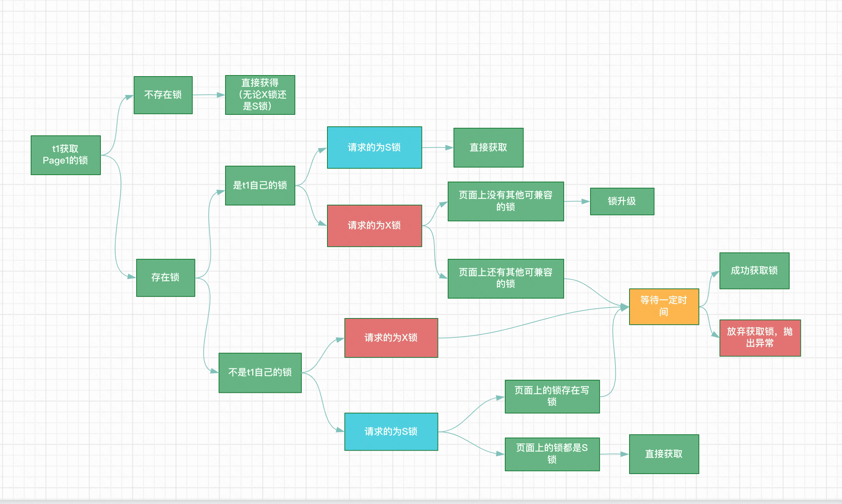Select the orange '等待一定时间' node
842x504 pixels.
tap(664, 307)
